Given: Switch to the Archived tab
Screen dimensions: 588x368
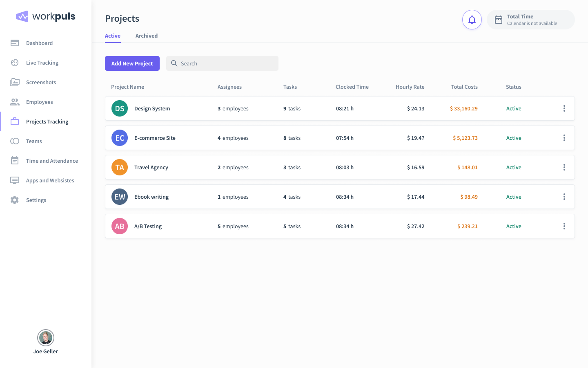Looking at the screenshot, I should click(x=146, y=36).
